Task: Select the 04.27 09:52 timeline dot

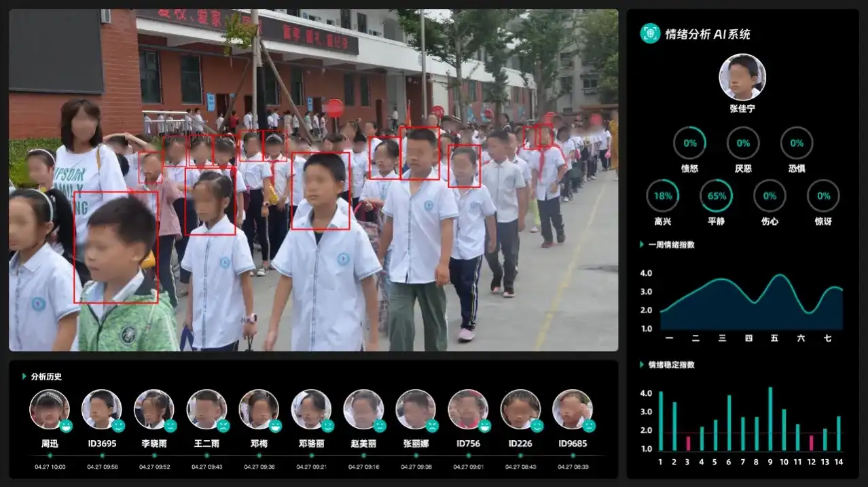Action: point(154,456)
